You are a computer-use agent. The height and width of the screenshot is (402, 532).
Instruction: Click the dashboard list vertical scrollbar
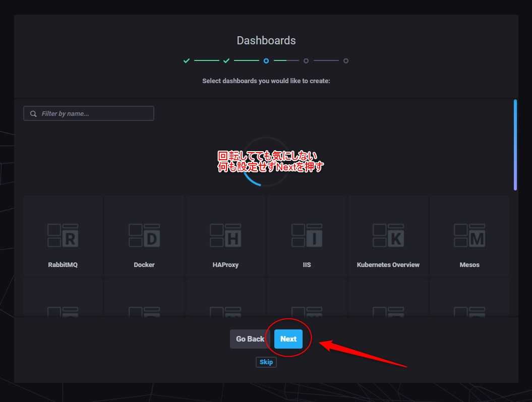(x=515, y=145)
